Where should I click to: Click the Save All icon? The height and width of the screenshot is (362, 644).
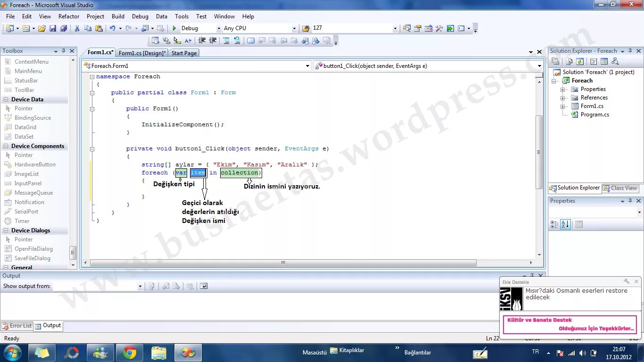click(x=64, y=28)
